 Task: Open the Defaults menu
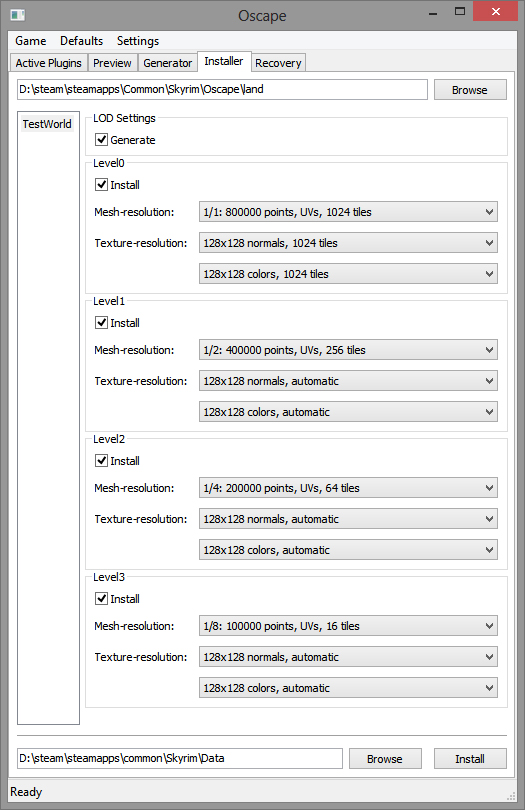81,41
